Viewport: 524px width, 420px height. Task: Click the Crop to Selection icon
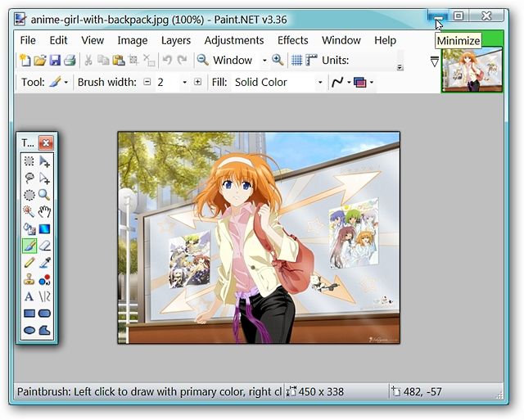click(133, 61)
